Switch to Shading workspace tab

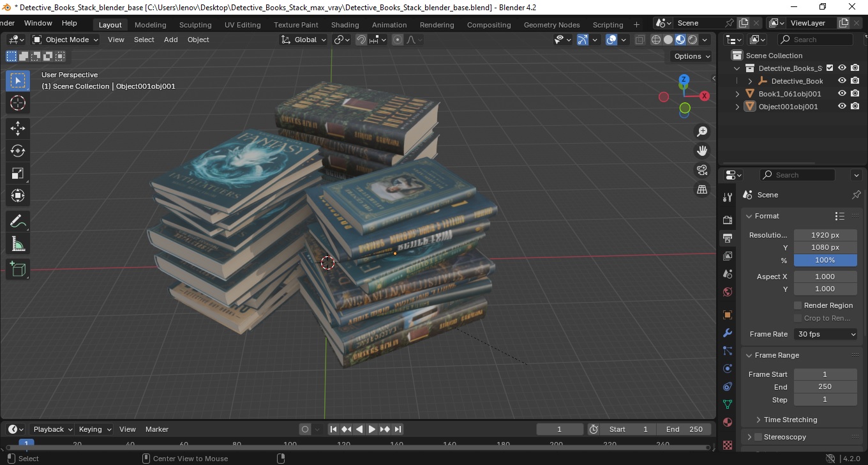coord(345,25)
